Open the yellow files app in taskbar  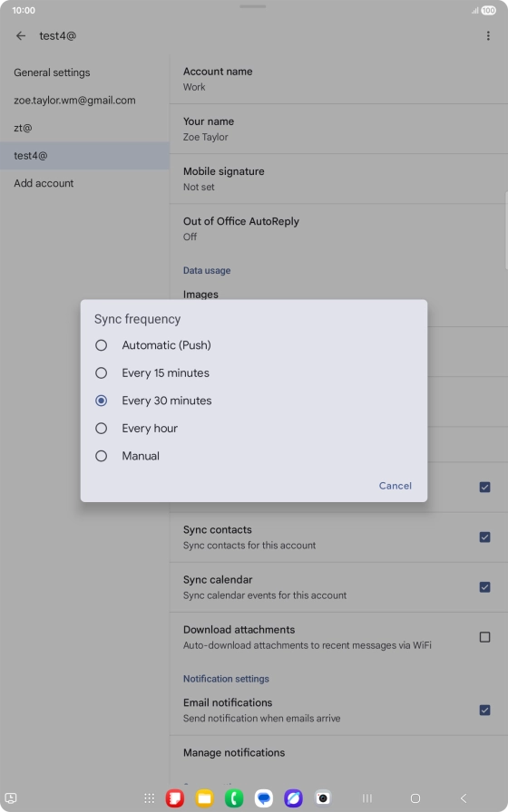point(205,798)
